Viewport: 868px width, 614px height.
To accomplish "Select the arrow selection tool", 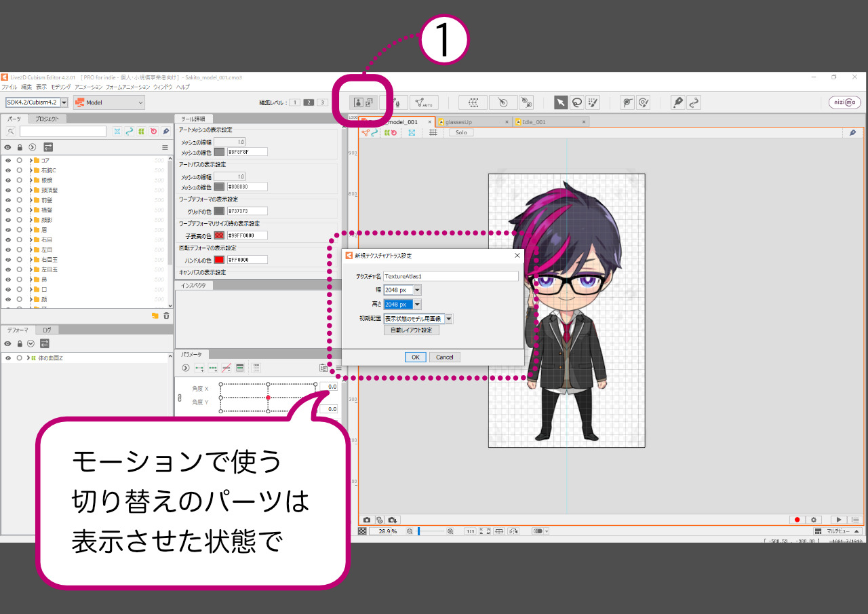I will click(561, 102).
